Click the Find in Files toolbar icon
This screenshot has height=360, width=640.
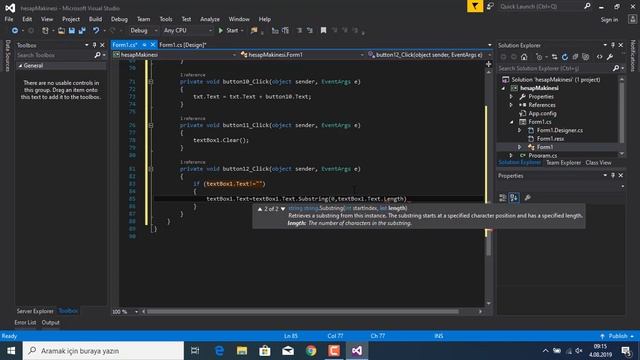pyautogui.click(x=254, y=31)
